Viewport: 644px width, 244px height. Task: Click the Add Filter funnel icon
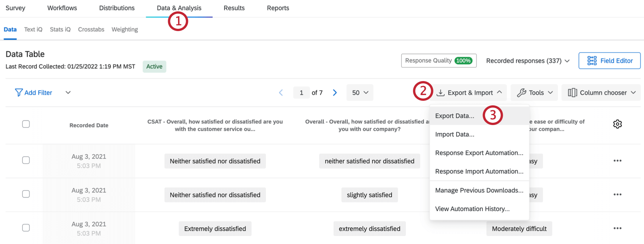pyautogui.click(x=19, y=92)
